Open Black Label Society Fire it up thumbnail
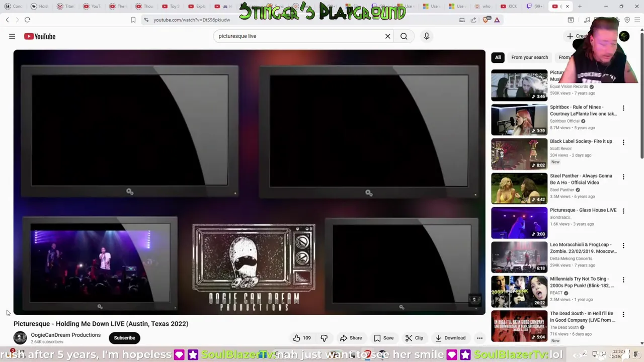644x362 pixels. (x=519, y=154)
